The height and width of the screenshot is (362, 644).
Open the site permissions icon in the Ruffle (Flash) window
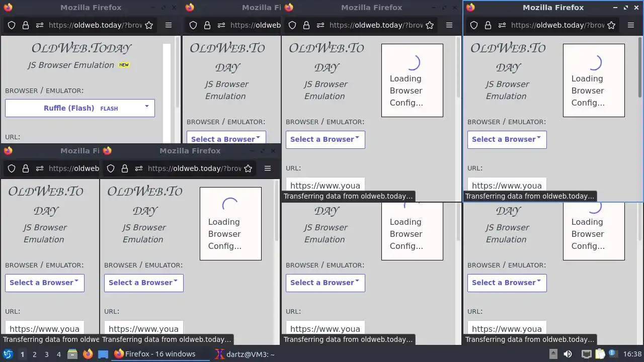coord(40,25)
